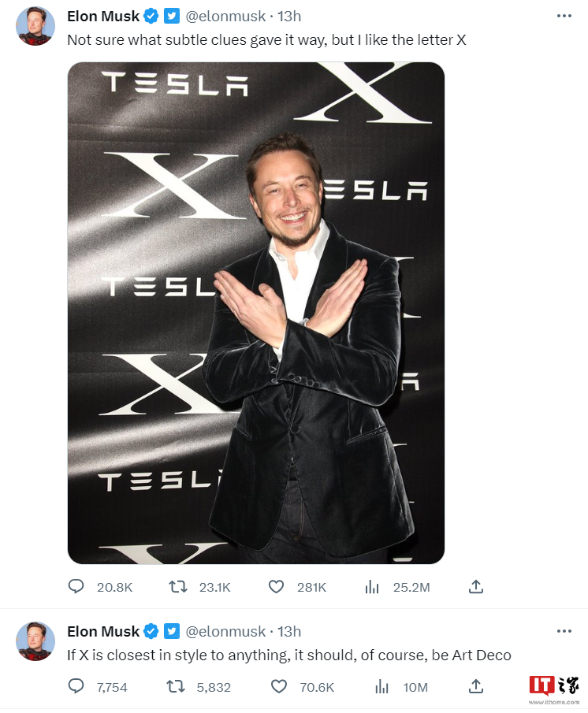Retweet the Art Deco tweet

(x=176, y=686)
